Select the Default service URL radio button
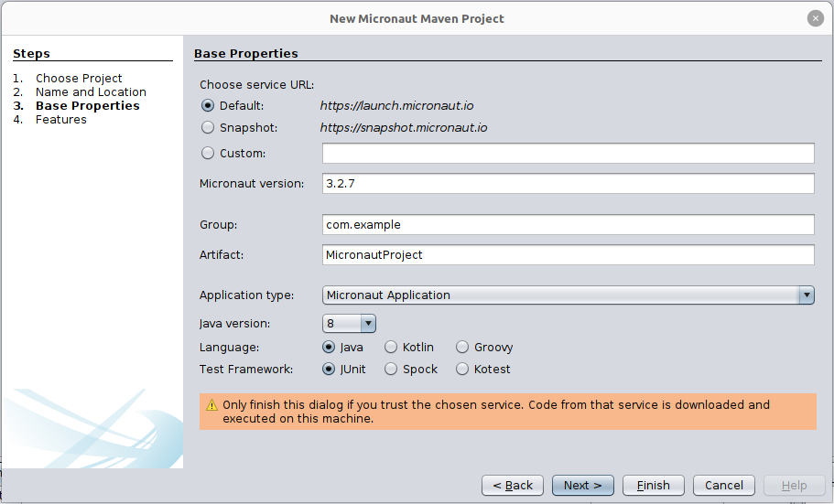 [x=208, y=106]
